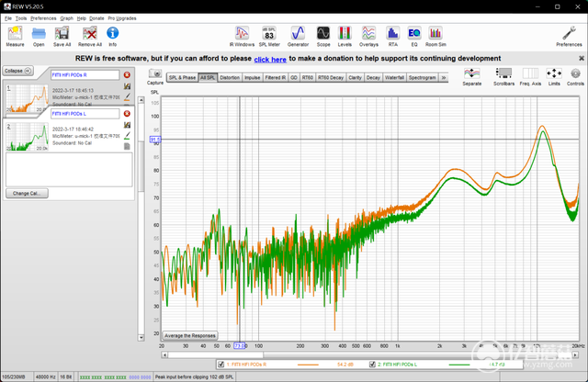This screenshot has height=382, width=588.
Task: Switch to the Clarity tab
Action: click(x=355, y=78)
